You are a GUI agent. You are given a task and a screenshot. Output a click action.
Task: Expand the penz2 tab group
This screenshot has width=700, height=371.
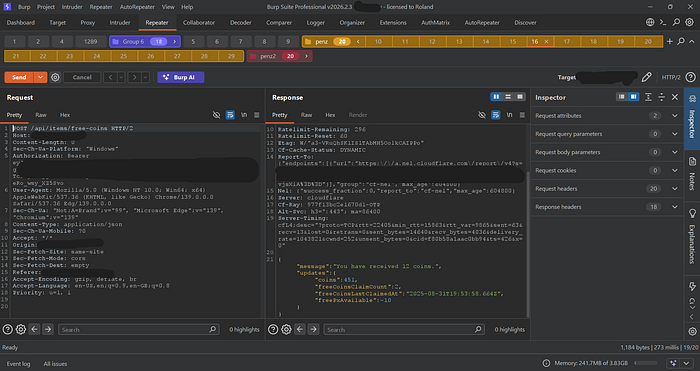pos(306,56)
